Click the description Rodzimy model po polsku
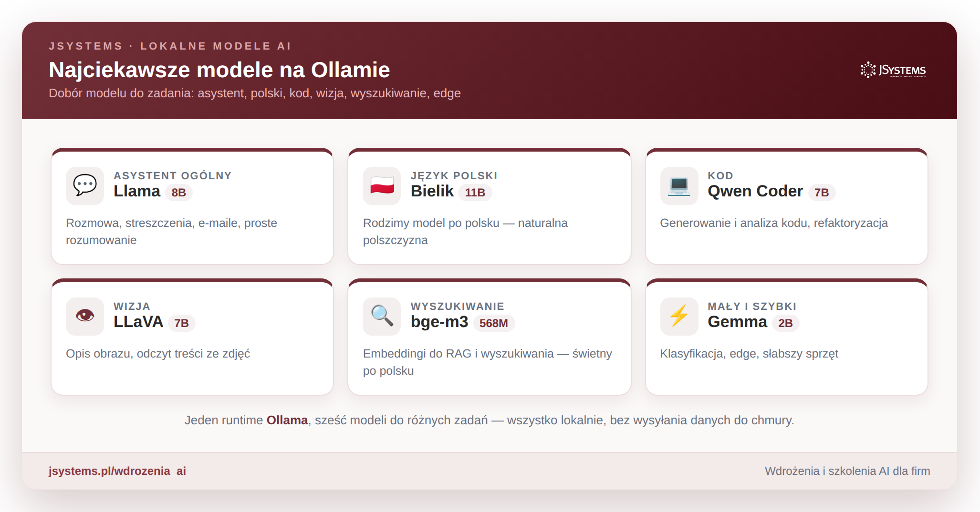980x512 pixels. point(465,232)
